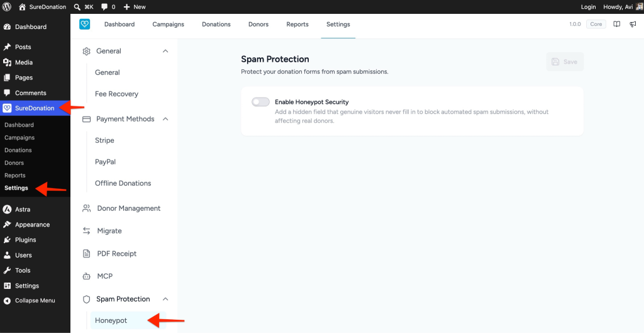Click the Save button
Image resolution: width=644 pixels, height=333 pixels.
point(565,62)
